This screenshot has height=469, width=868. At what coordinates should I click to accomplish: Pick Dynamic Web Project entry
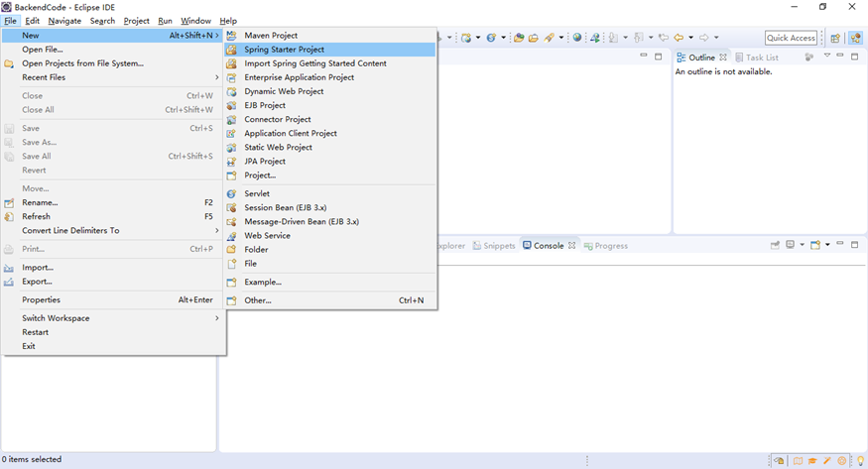point(329,91)
